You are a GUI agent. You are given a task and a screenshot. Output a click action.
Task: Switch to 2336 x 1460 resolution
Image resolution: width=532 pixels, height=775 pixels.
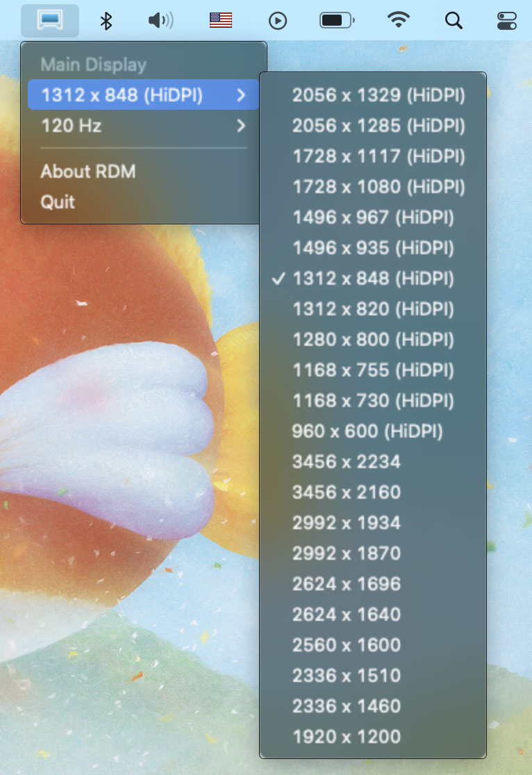pyautogui.click(x=373, y=706)
